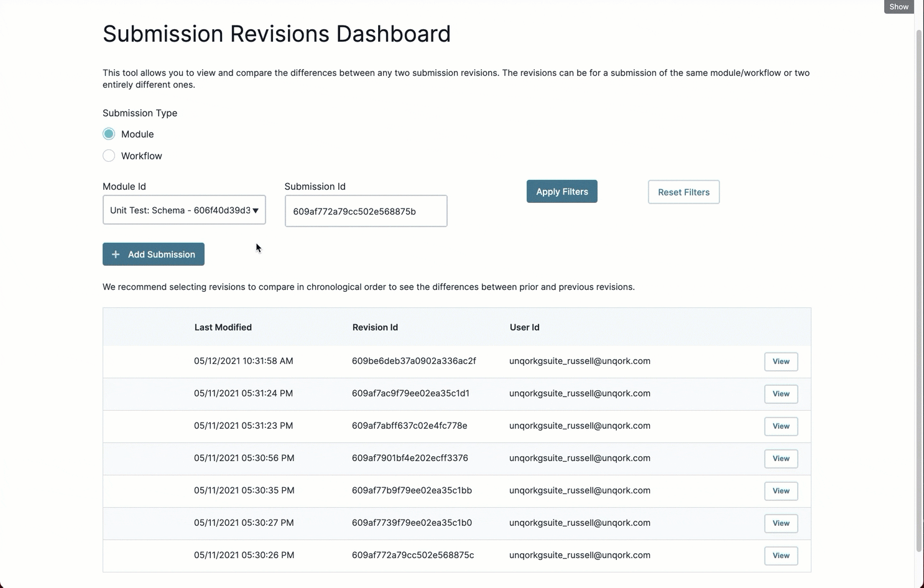Click the date 05/11/2021 05:30:35 PM
924x588 pixels.
244,490
